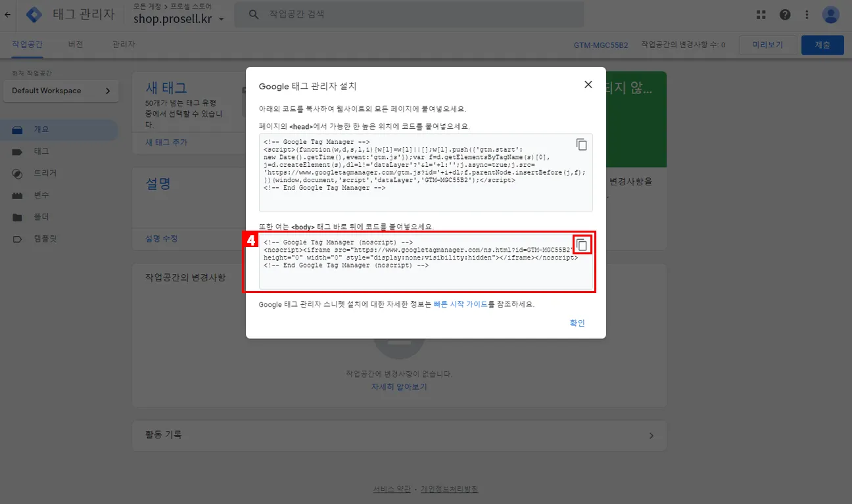Copy the head code snippet
Viewport: 852px width, 504px height.
pos(582,145)
